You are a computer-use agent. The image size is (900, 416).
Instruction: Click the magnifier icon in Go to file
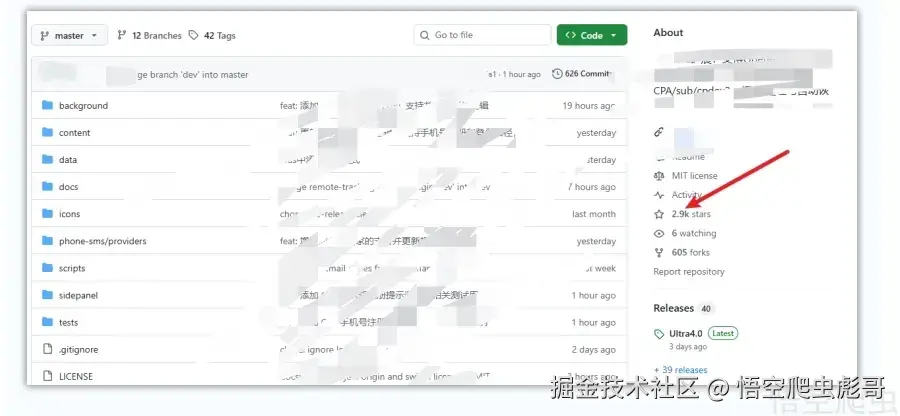[x=425, y=35]
